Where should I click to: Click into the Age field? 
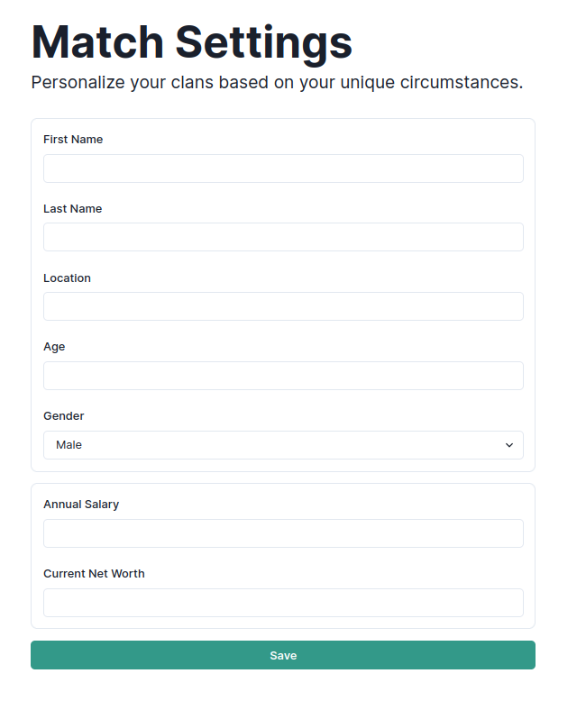[x=283, y=376]
